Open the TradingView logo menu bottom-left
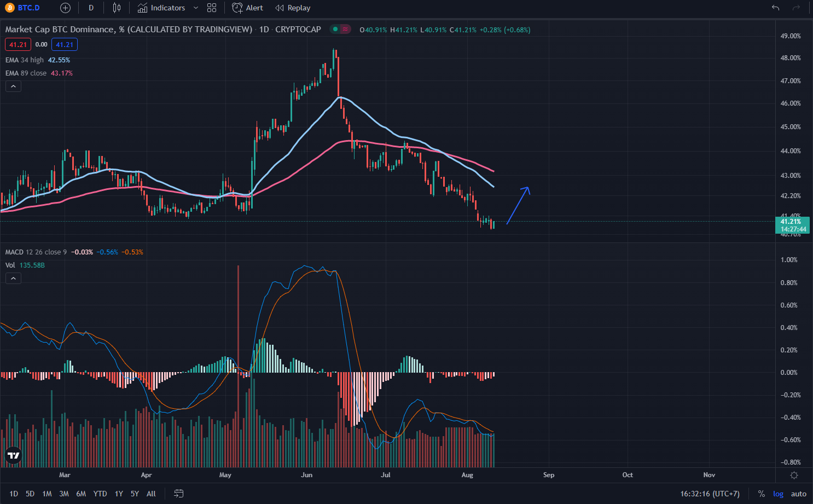The width and height of the screenshot is (813, 504). pos(13,455)
